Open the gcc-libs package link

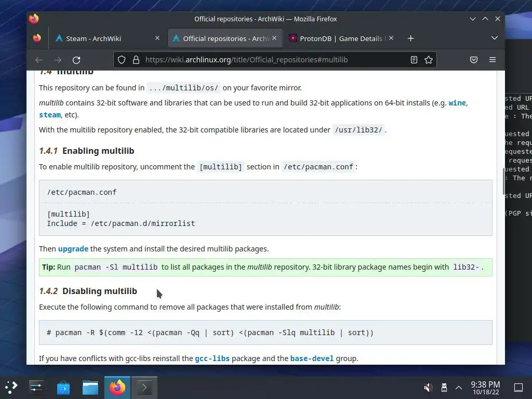coord(212,358)
